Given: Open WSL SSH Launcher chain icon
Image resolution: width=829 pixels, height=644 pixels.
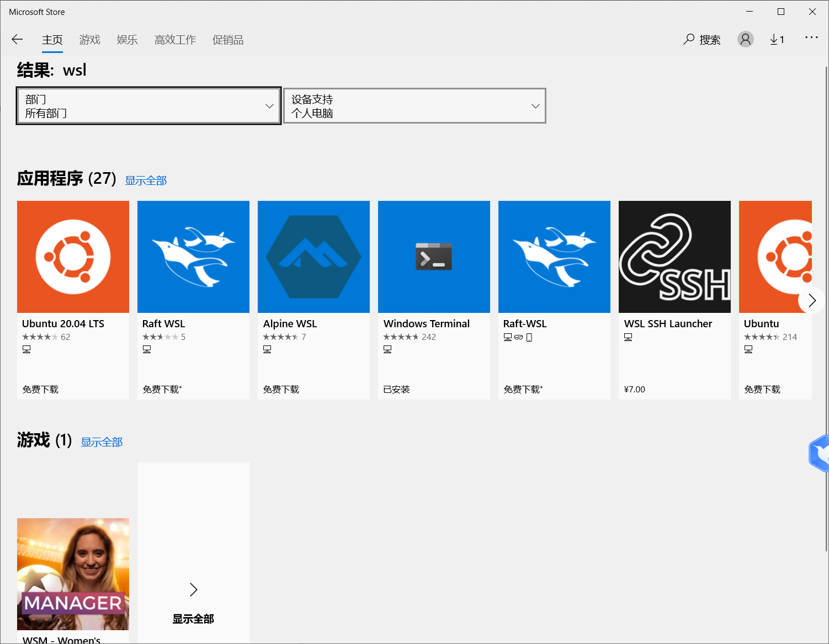Looking at the screenshot, I should point(674,257).
